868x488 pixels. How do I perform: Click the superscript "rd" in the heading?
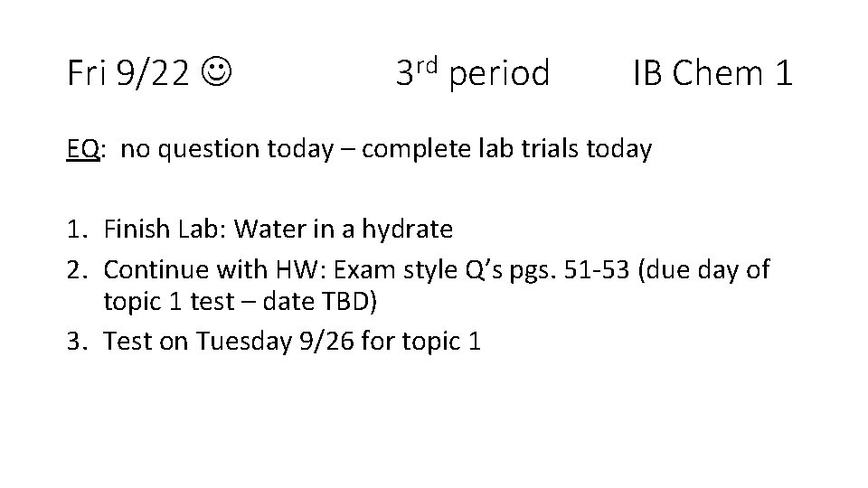point(428,62)
